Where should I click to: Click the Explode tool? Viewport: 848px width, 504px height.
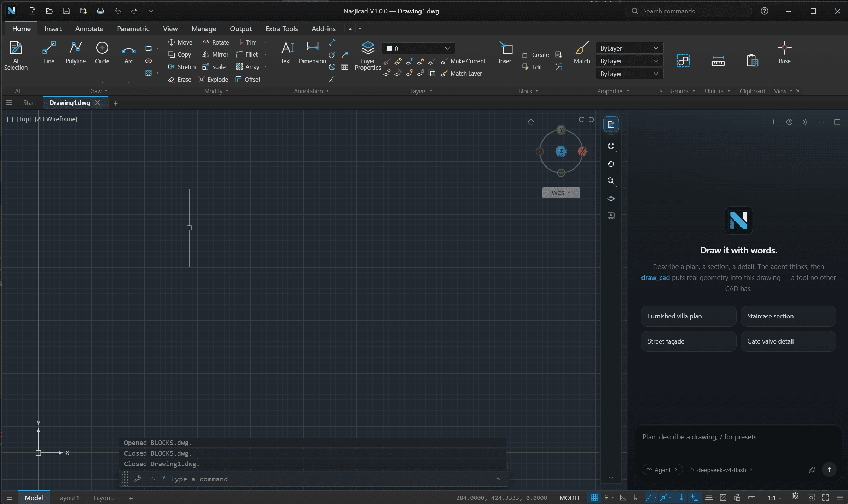tap(213, 80)
